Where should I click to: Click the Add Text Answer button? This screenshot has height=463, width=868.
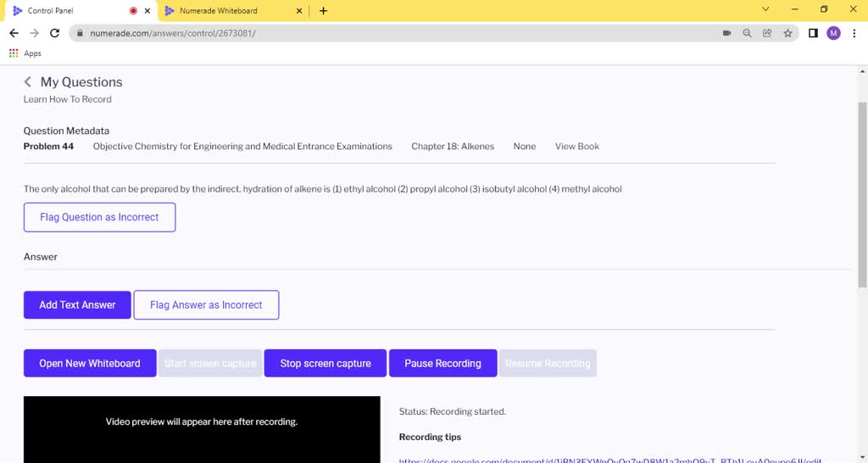77,305
